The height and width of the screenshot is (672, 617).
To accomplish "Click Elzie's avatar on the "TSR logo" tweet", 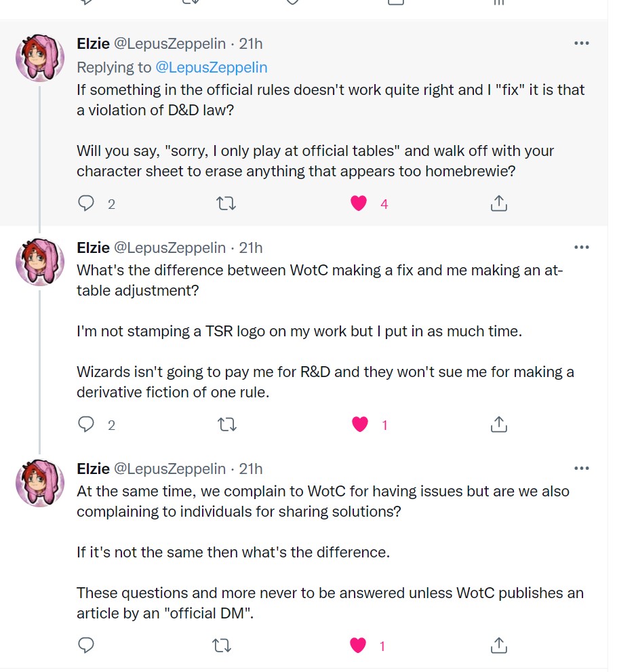I will click(x=39, y=262).
